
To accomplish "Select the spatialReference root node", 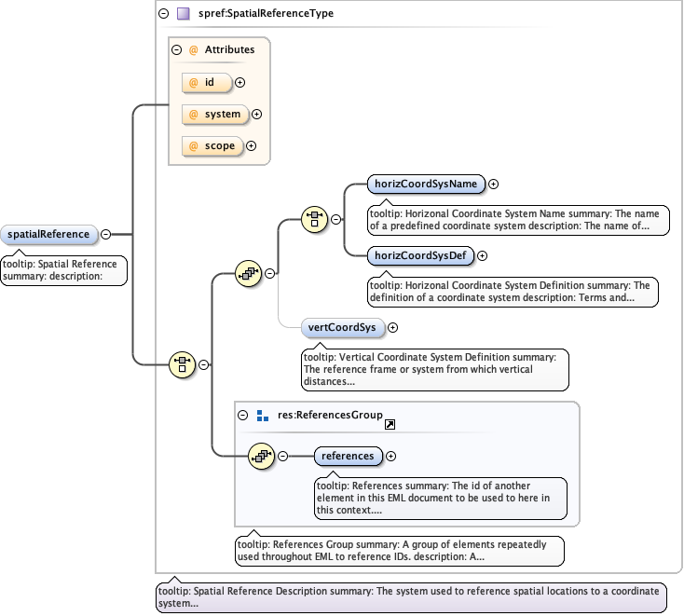I will [48, 235].
